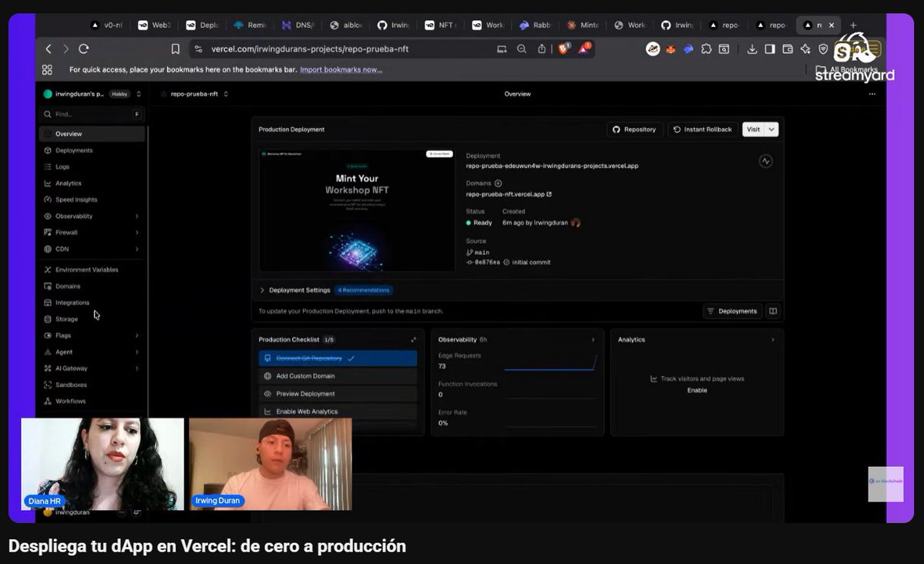
Task: Open the browser downloads icon
Action: click(752, 49)
